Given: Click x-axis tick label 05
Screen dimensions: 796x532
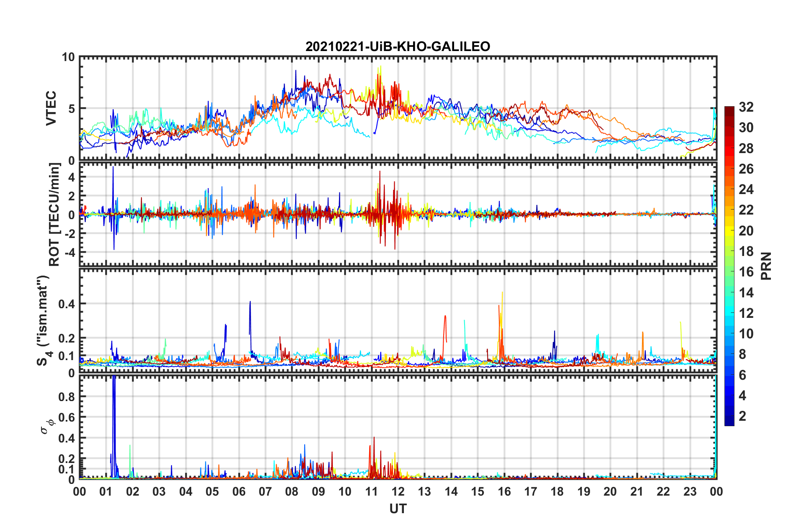Looking at the screenshot, I should point(212,491).
